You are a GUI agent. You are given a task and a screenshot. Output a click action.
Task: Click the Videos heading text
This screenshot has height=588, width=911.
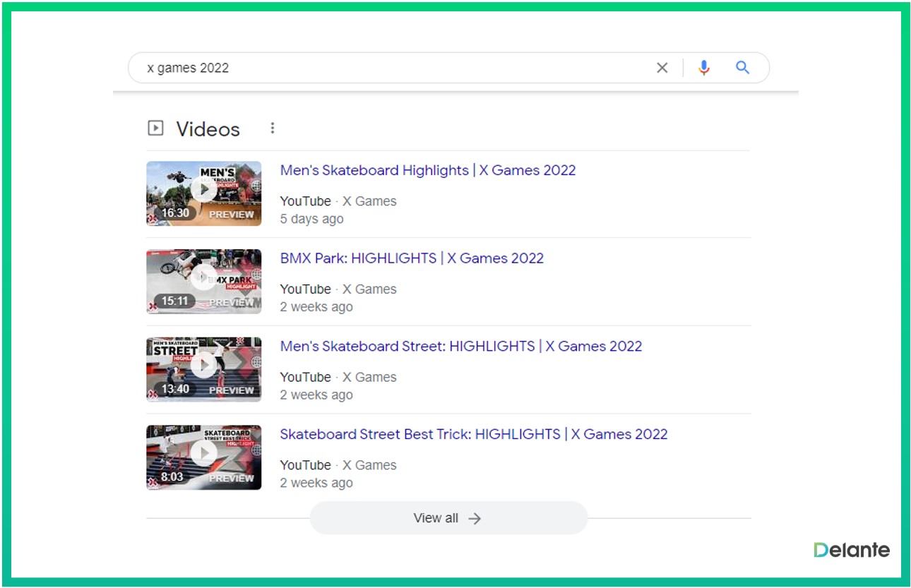(x=208, y=129)
